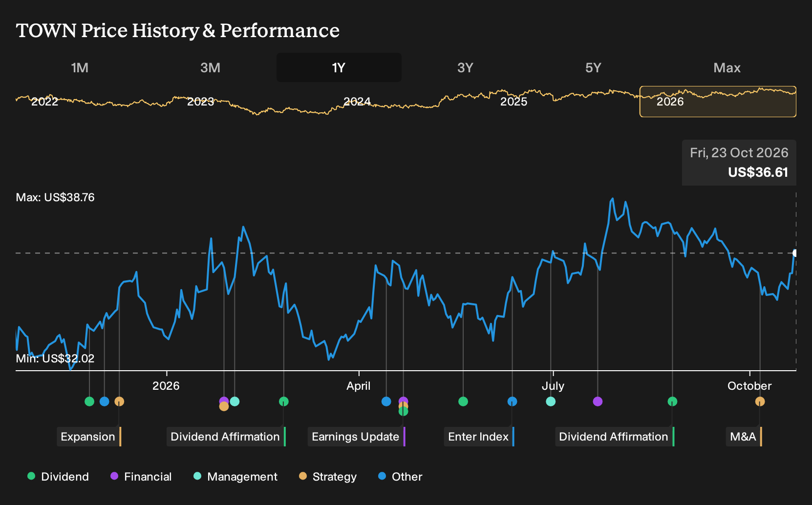Click the 2026 label on the main x-axis
Viewport: 812px width, 505px height.
click(166, 386)
